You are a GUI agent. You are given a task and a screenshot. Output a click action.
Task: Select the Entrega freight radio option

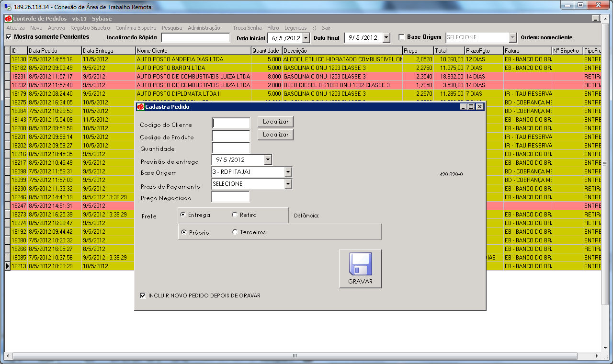tap(183, 215)
